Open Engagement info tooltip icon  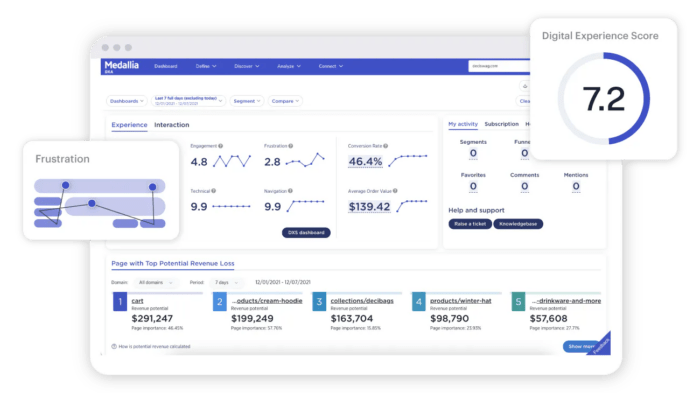221,146
